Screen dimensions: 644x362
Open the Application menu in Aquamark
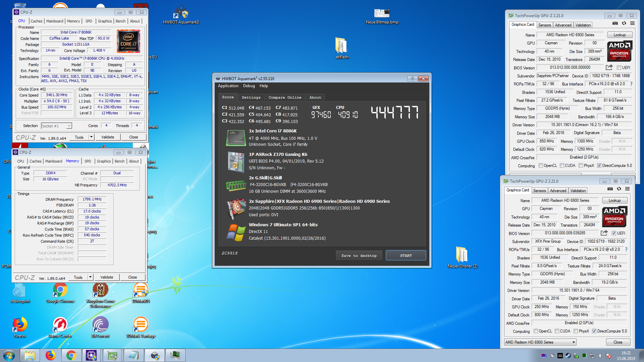coord(228,86)
